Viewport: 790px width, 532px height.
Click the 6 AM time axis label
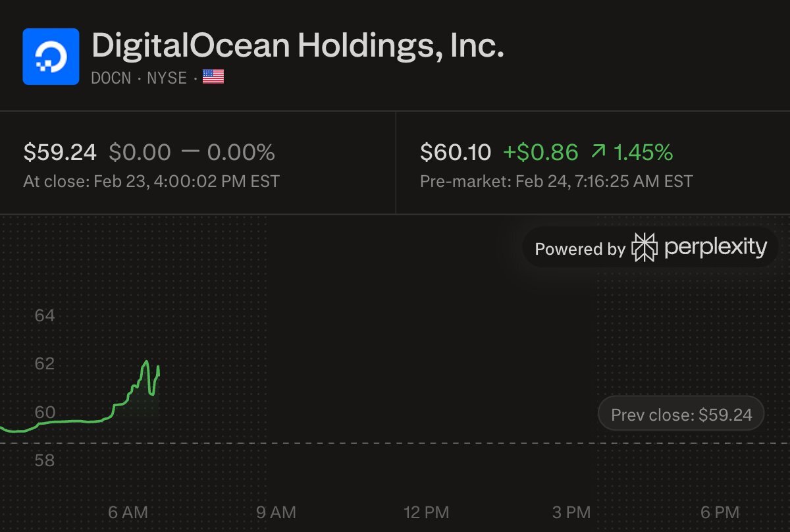(x=127, y=512)
